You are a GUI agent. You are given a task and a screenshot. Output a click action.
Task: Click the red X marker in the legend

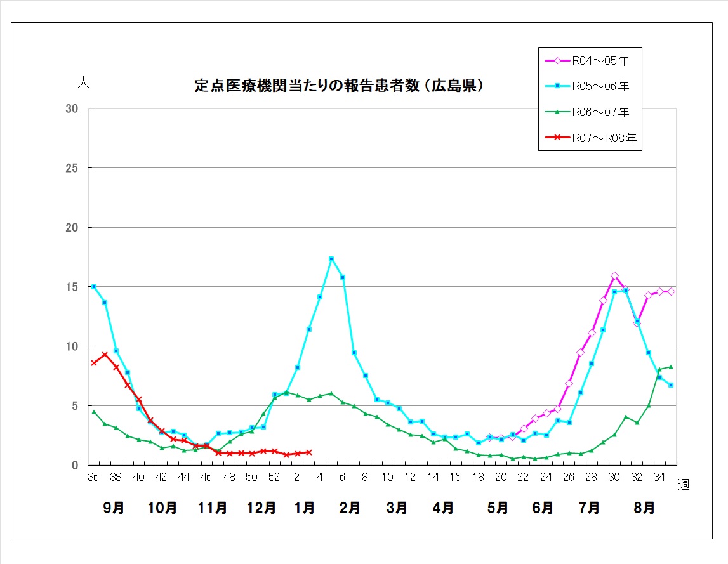coord(557,138)
